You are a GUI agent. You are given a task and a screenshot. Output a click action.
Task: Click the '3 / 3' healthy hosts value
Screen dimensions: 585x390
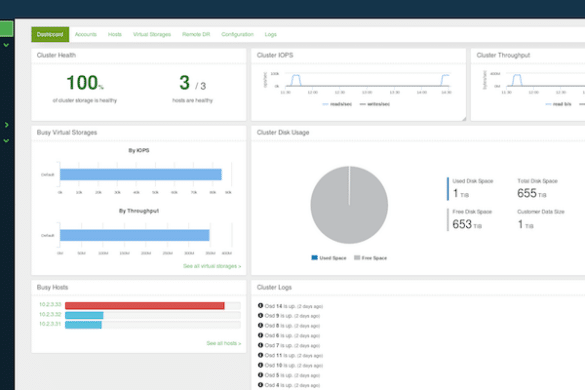pyautogui.click(x=193, y=83)
